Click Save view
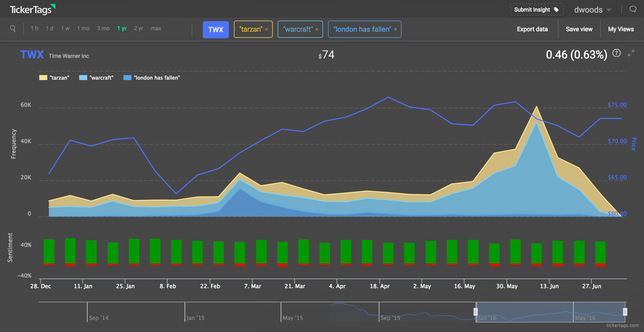This screenshot has height=332, width=644. click(579, 29)
